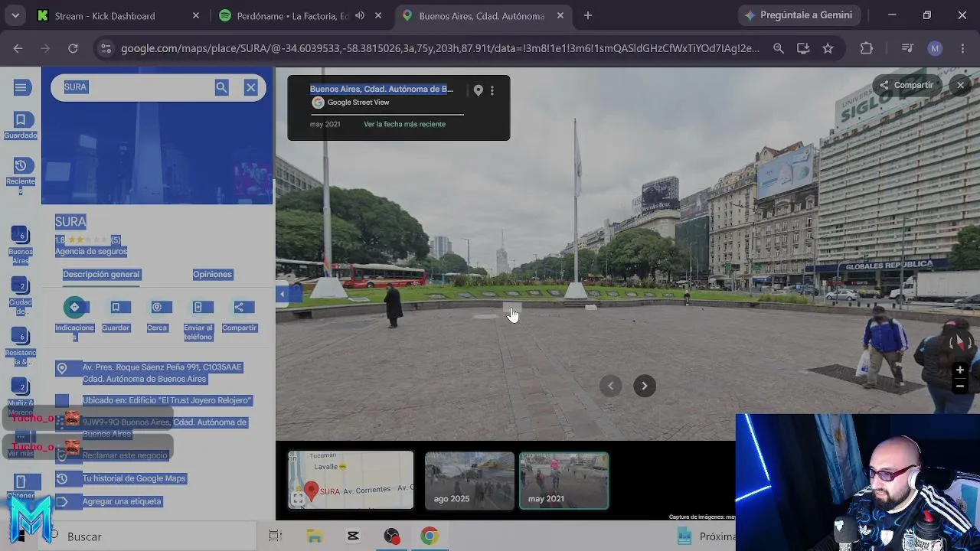This screenshot has height=551, width=980.
Task: Switch to the Descripción general tab
Action: (x=101, y=275)
